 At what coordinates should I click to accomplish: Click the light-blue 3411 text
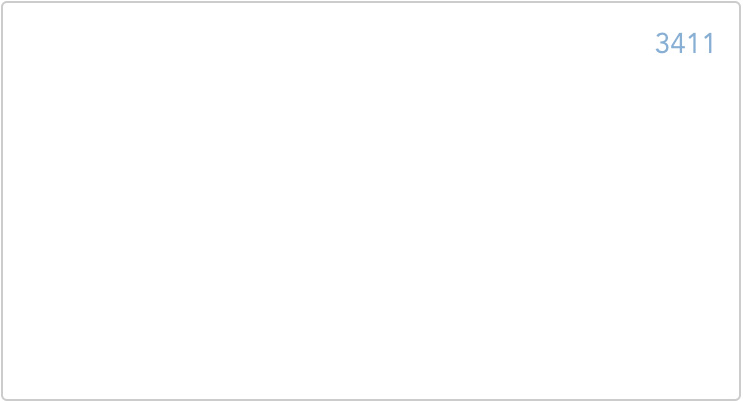click(x=685, y=44)
